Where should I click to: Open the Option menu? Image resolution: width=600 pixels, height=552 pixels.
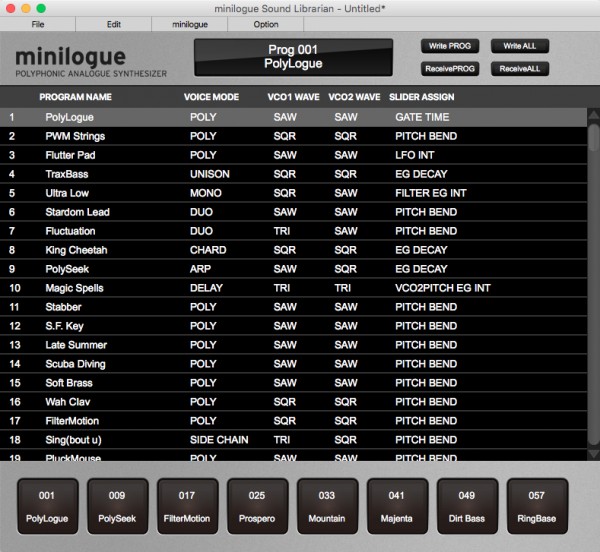266,24
